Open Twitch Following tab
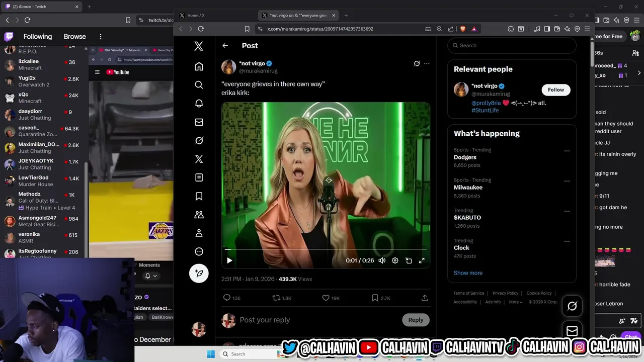The width and height of the screenshot is (644, 362). coord(38,36)
